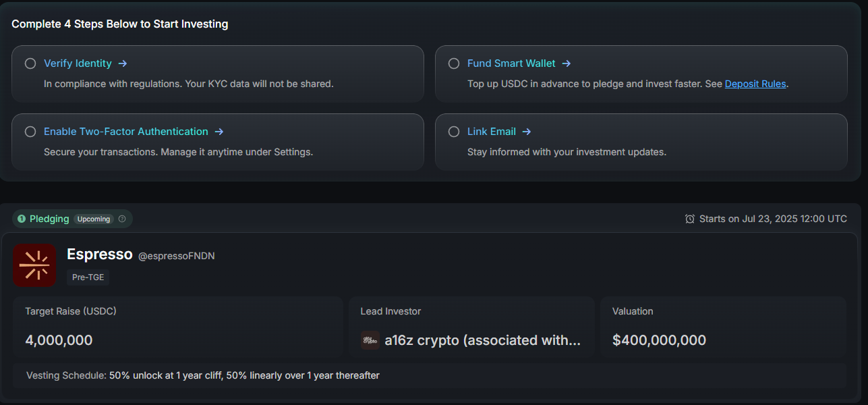Click the alarm clock icon beside start date
The width and height of the screenshot is (868, 405).
click(689, 219)
